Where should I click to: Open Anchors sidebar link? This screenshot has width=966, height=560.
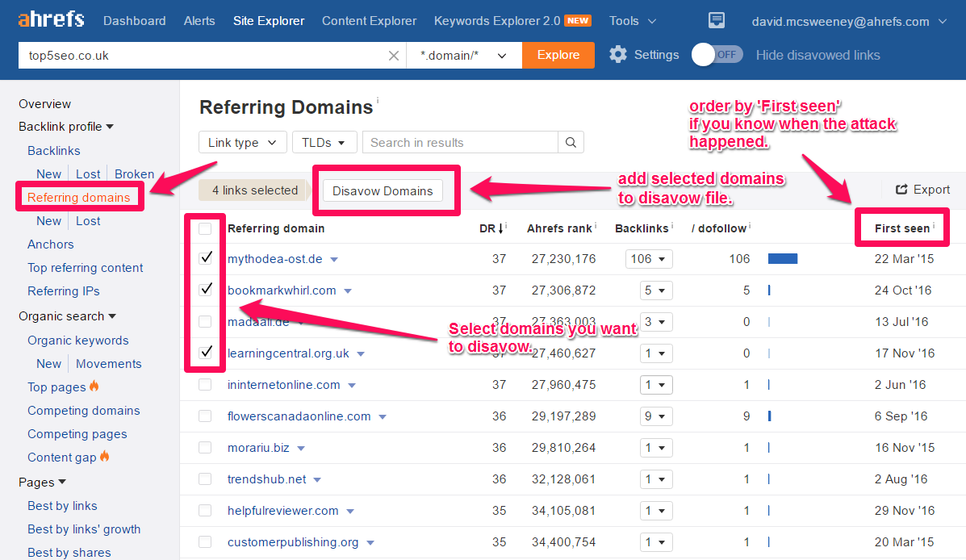point(51,244)
